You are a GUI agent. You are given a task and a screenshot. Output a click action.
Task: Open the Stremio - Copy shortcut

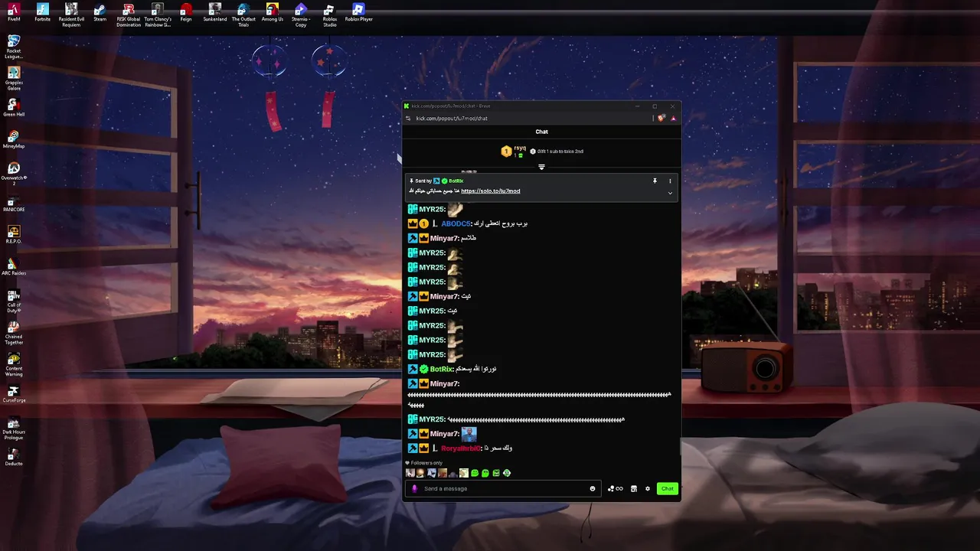click(301, 15)
